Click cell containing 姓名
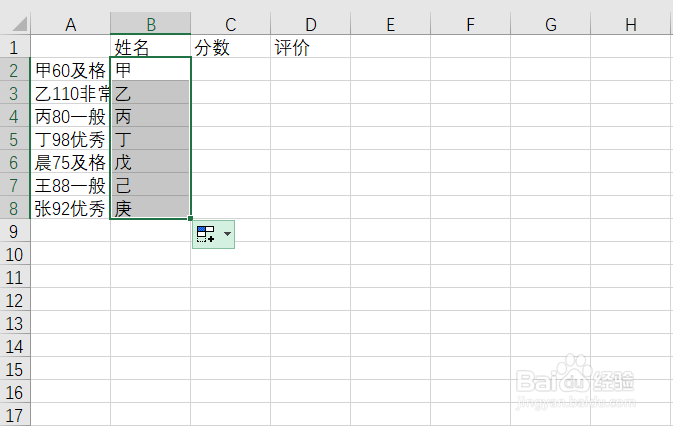This screenshot has width=673, height=426. (x=151, y=46)
